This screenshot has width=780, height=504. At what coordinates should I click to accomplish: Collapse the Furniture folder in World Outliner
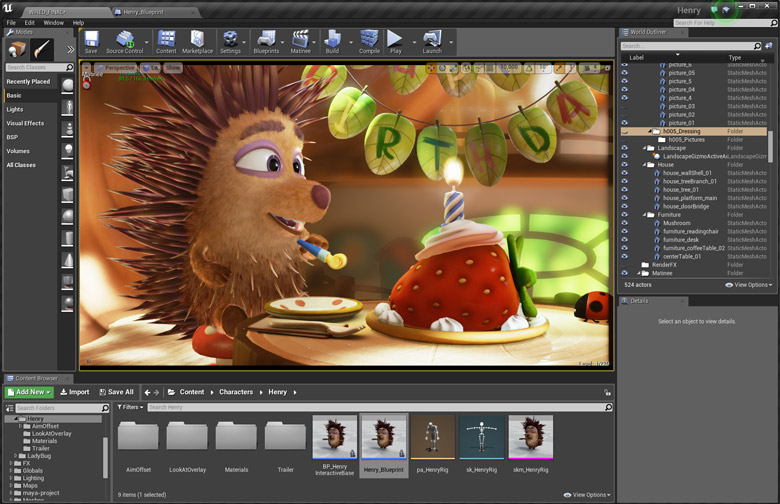646,215
